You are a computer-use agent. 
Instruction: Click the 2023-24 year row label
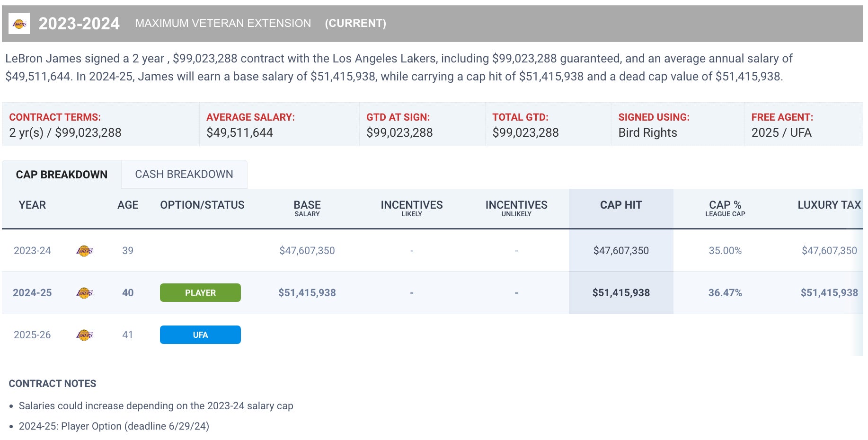click(x=32, y=251)
